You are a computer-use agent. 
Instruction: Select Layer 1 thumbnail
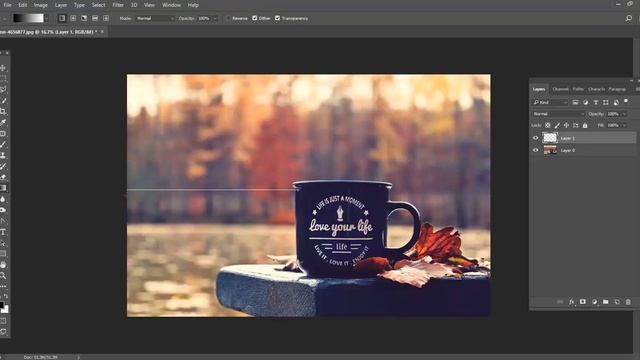[550, 138]
